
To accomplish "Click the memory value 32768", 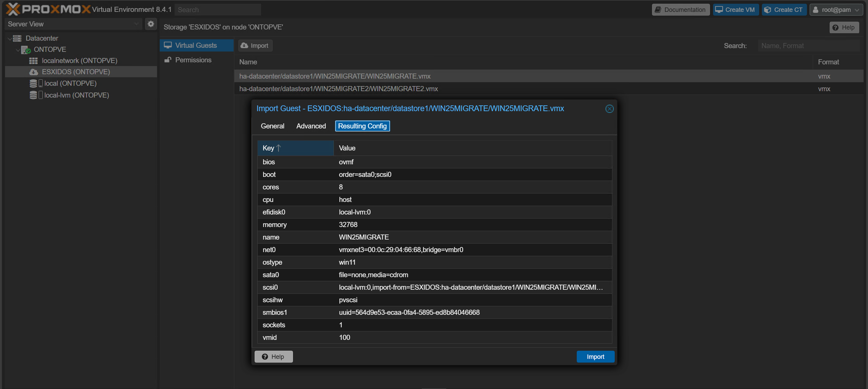I will pos(348,225).
